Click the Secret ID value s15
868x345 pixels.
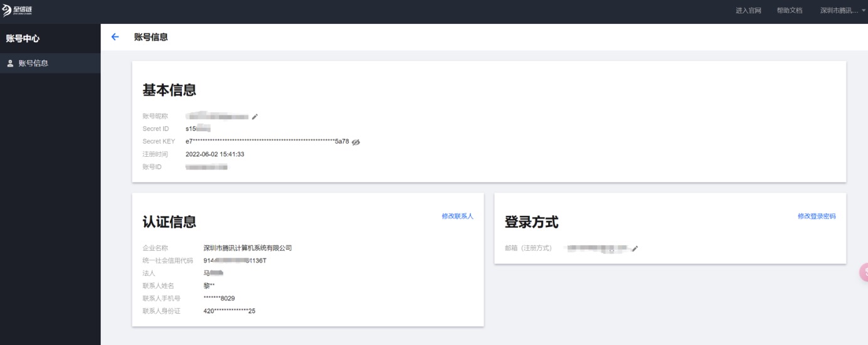198,129
